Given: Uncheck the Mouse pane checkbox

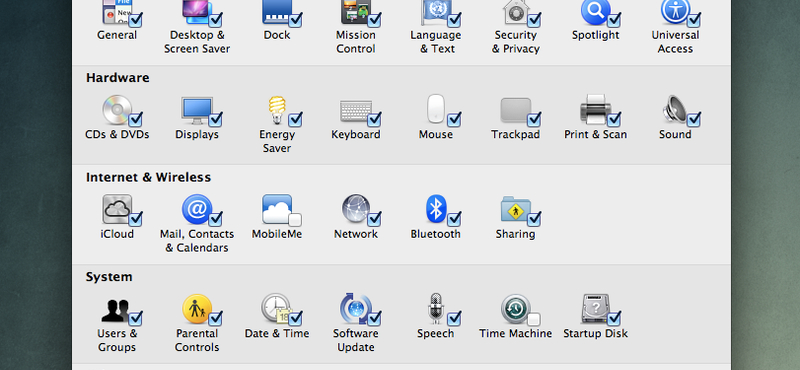Looking at the screenshot, I should (454, 120).
